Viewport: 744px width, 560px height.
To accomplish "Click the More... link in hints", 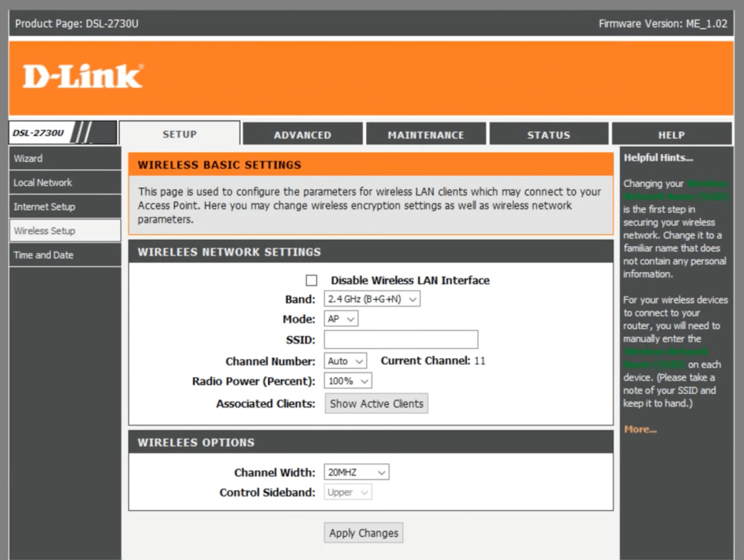I will tap(640, 430).
